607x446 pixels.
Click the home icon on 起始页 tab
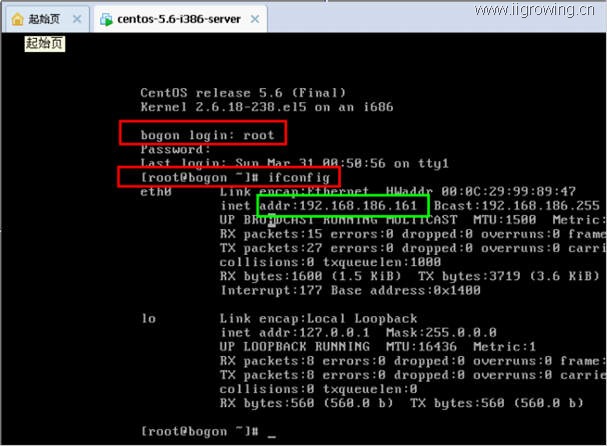(17, 19)
